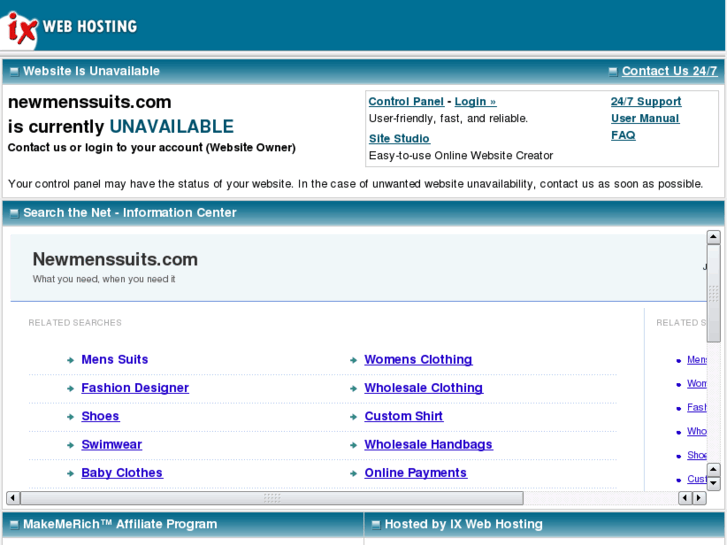Click the horizontal scrollbar left arrow at far left
This screenshot has height=545, width=727.
pos(13,498)
